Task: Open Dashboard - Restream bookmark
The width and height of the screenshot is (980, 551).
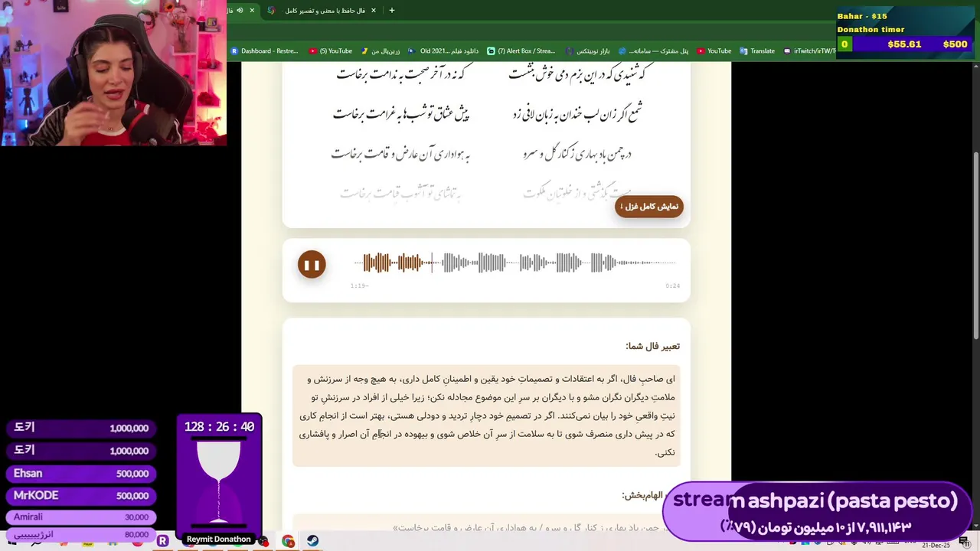Action: click(265, 51)
